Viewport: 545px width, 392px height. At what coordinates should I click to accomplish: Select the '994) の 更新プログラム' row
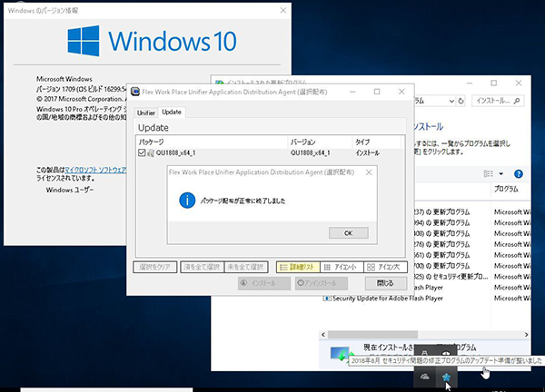point(472,223)
